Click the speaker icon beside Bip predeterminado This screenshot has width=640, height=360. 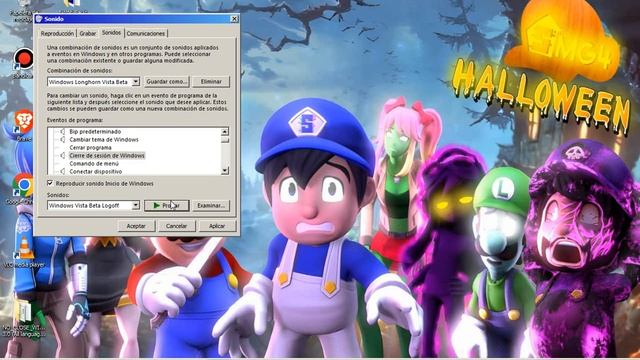62,131
